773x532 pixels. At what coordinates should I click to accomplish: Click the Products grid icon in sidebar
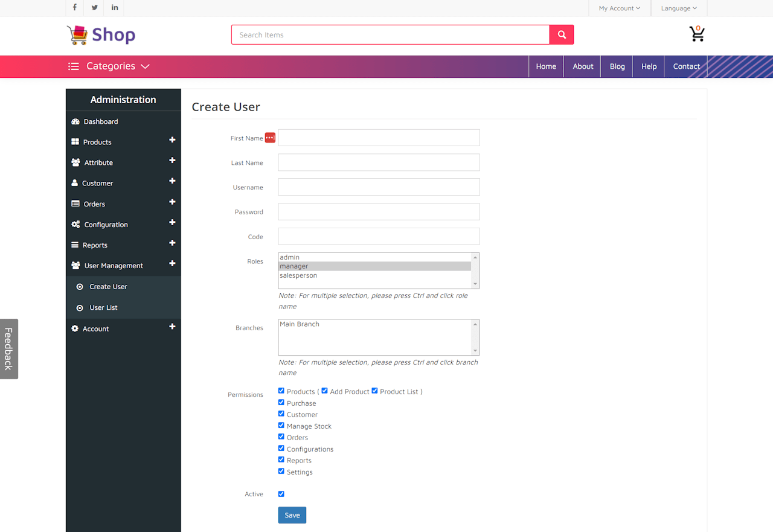coord(75,142)
